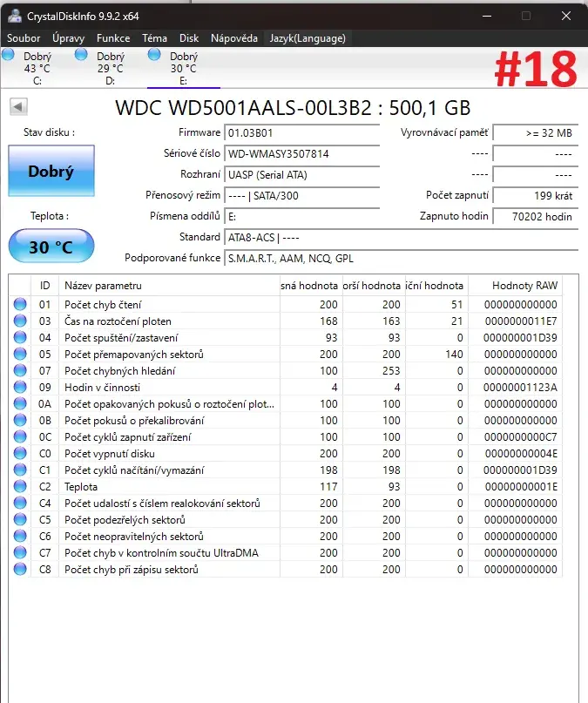Image resolution: width=588 pixels, height=703 pixels.
Task: Open the Disk menu
Action: tap(189, 38)
